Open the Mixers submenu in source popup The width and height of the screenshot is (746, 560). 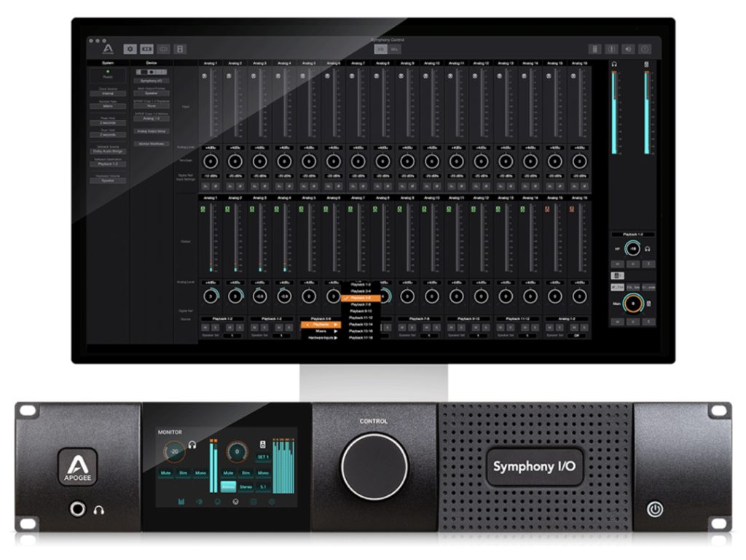[321, 331]
